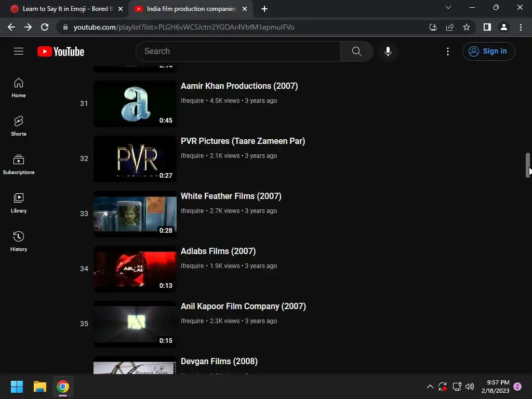Click the address bar URL
The image size is (532, 399).
[x=184, y=27]
